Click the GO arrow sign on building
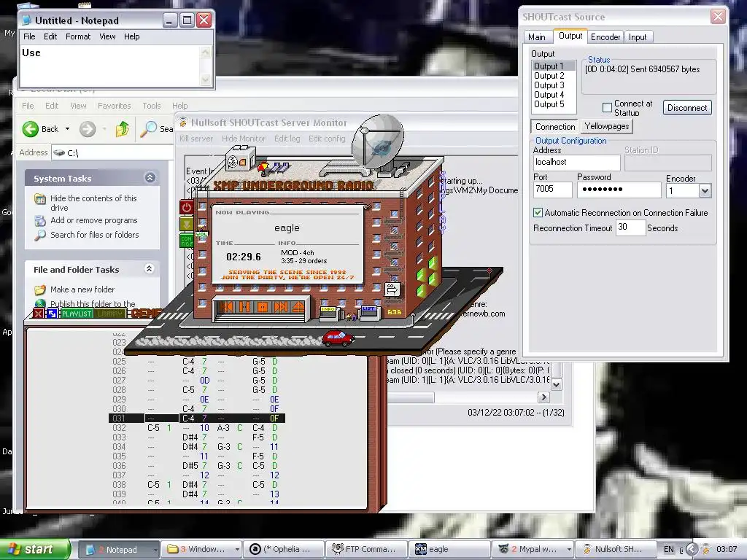The width and height of the screenshot is (747, 560). tap(392, 289)
